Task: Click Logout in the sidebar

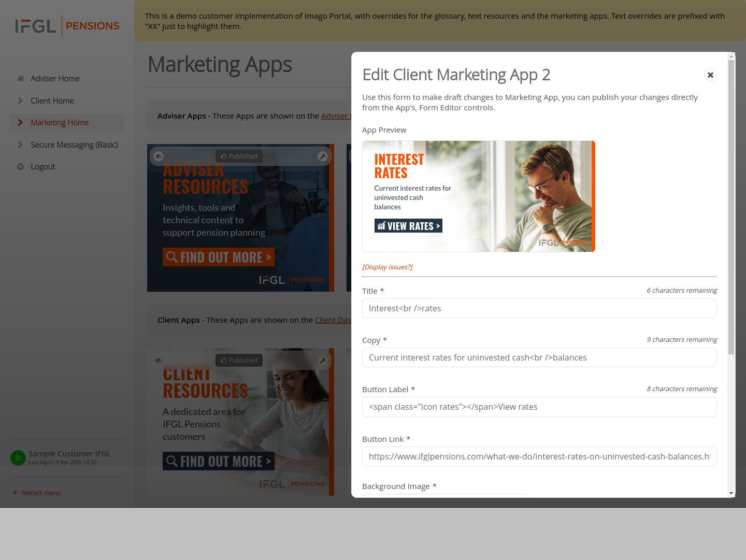Action: click(x=42, y=167)
